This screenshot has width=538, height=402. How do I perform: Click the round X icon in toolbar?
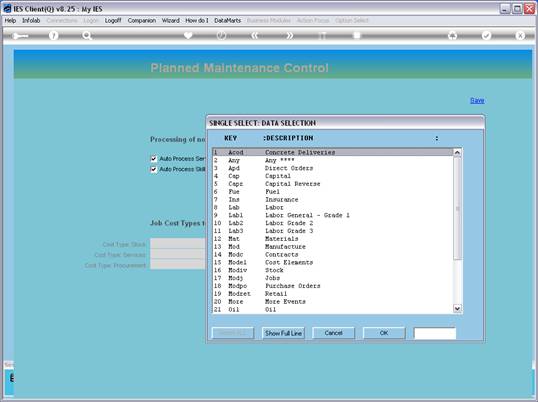tap(520, 35)
